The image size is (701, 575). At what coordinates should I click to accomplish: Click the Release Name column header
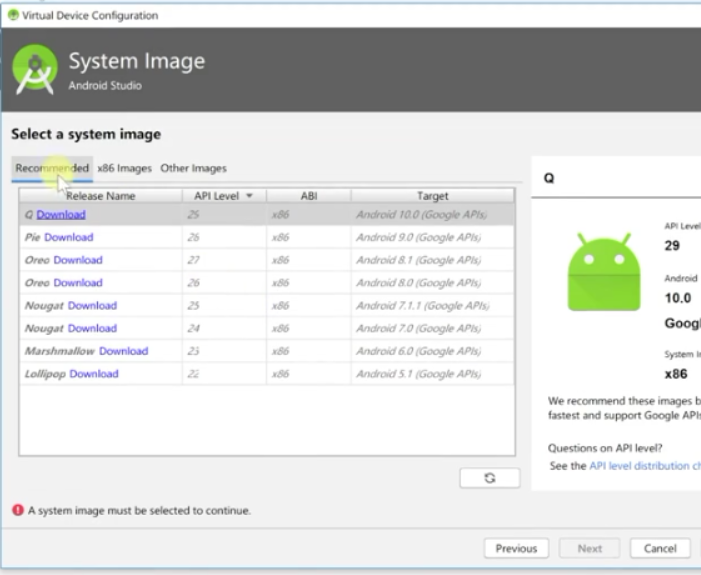click(101, 196)
